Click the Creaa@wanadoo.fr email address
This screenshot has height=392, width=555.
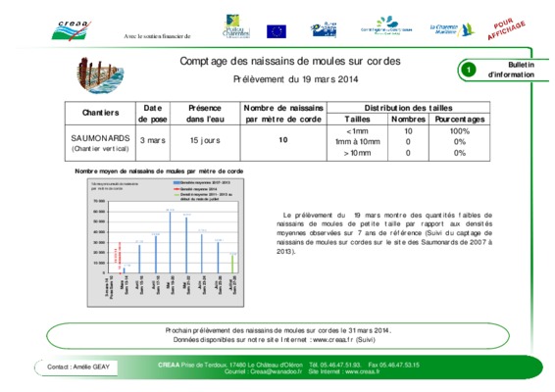coord(277,371)
